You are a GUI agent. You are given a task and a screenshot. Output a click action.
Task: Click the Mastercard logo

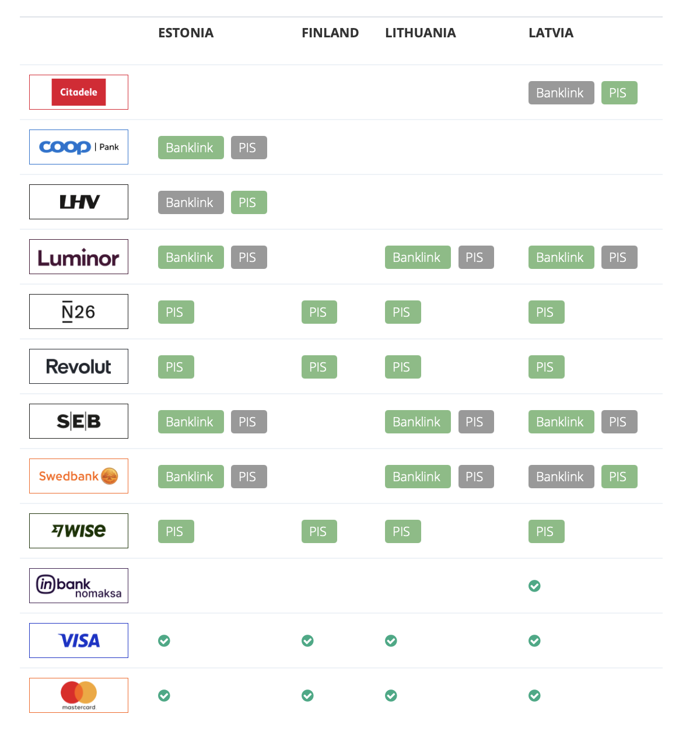click(x=79, y=695)
